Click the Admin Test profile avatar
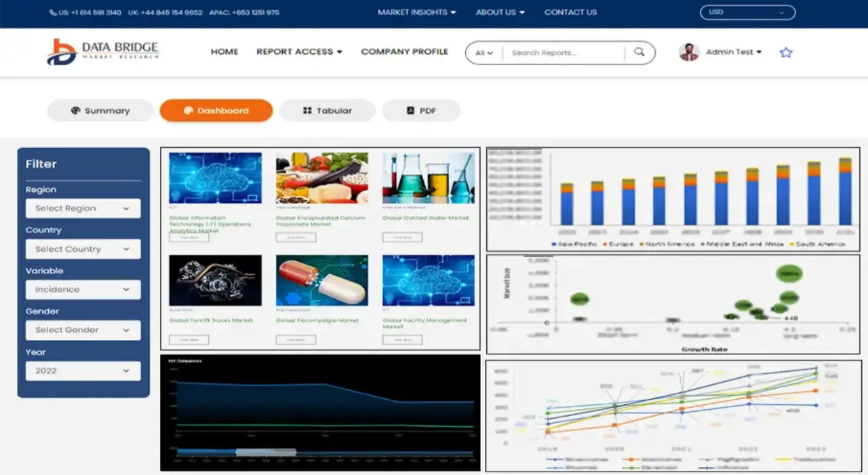Viewport: 868px width, 475px height. pyautogui.click(x=689, y=52)
